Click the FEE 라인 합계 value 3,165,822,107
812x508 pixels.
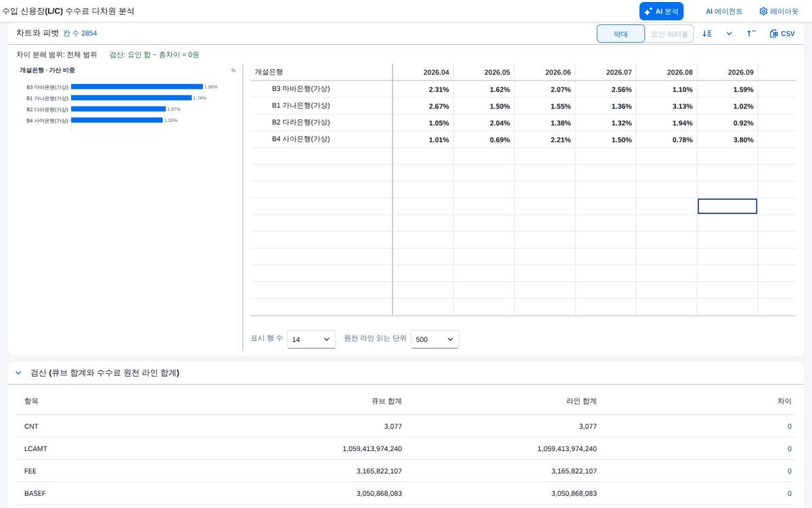point(573,471)
